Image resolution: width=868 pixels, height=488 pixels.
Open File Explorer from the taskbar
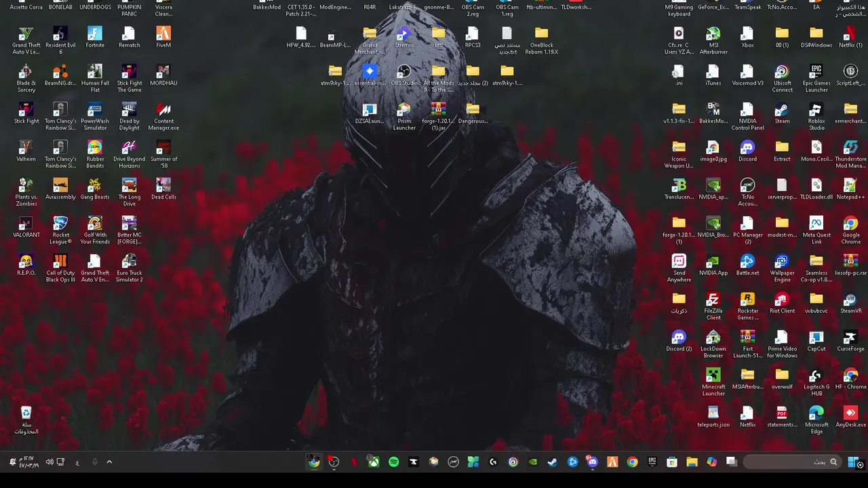tap(692, 462)
